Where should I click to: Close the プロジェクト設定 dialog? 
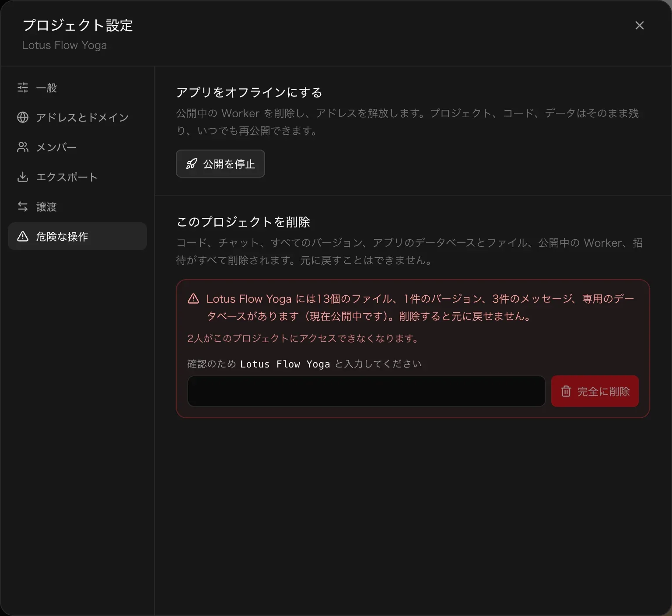(x=640, y=25)
